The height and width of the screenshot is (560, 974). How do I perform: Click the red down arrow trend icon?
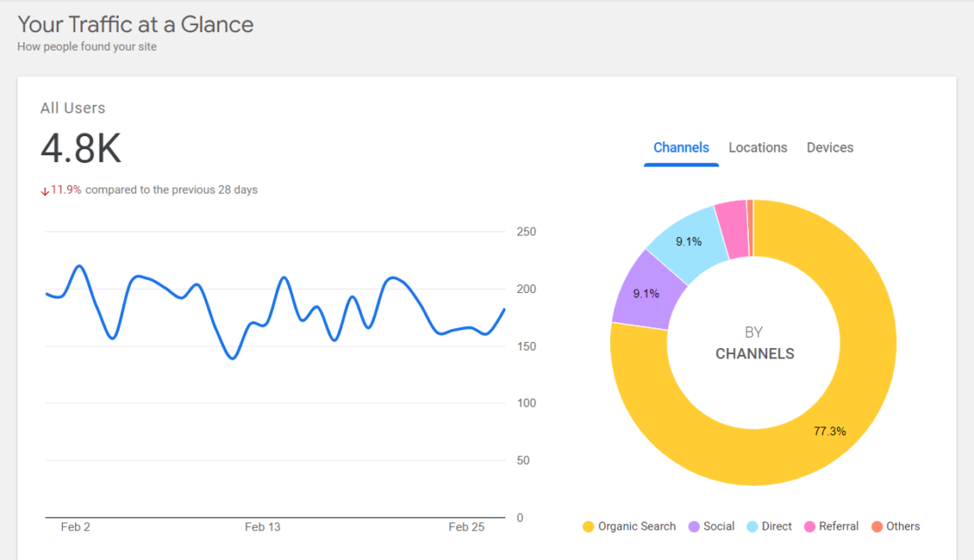coord(45,191)
